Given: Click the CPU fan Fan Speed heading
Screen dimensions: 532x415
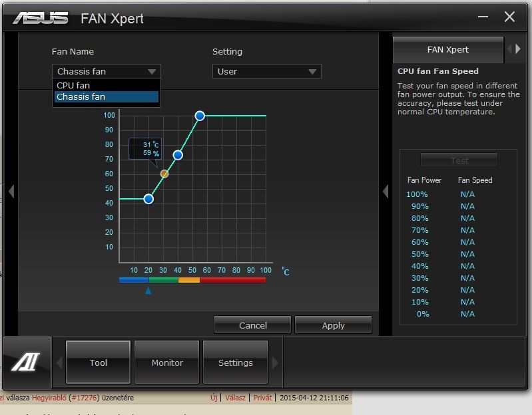Looking at the screenshot, I should [x=437, y=71].
